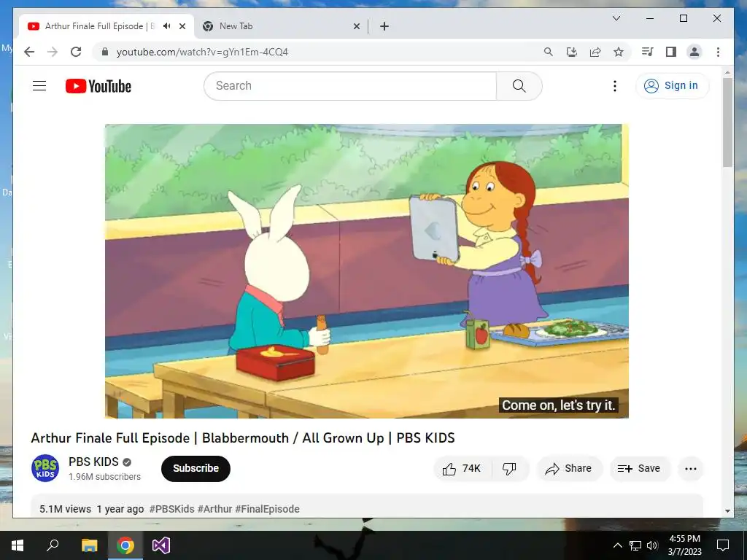Show hidden tray icons chevron

(617, 545)
